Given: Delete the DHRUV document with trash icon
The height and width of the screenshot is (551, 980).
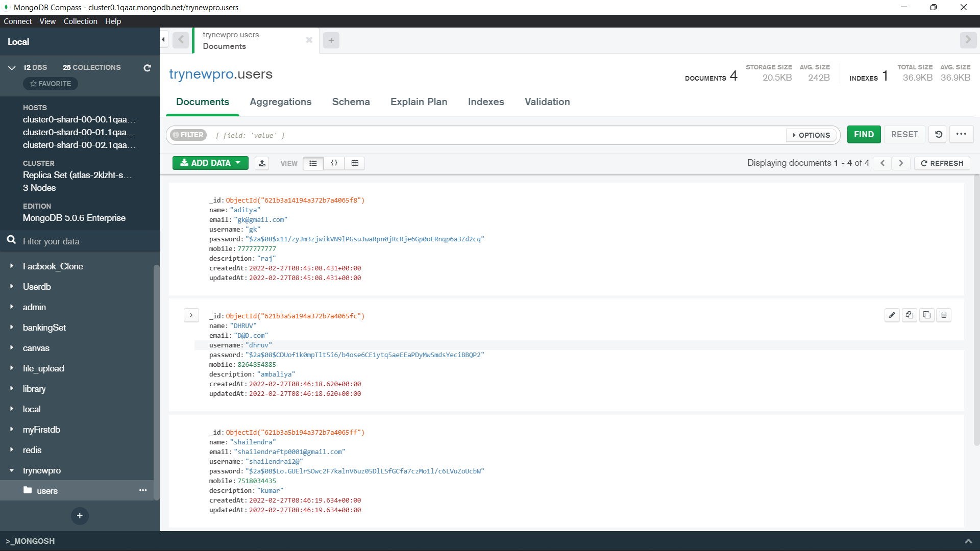Looking at the screenshot, I should (944, 315).
